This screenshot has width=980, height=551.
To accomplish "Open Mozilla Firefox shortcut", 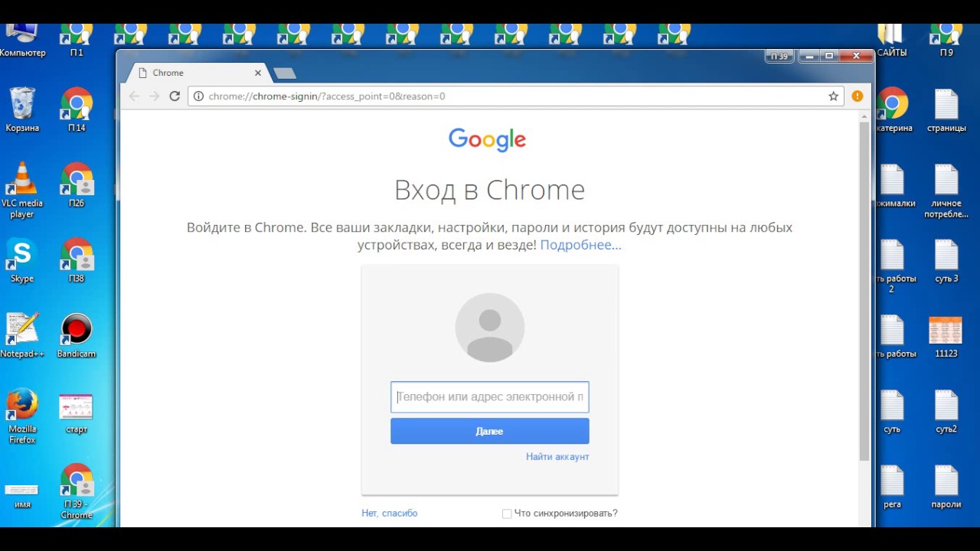I will [22, 416].
